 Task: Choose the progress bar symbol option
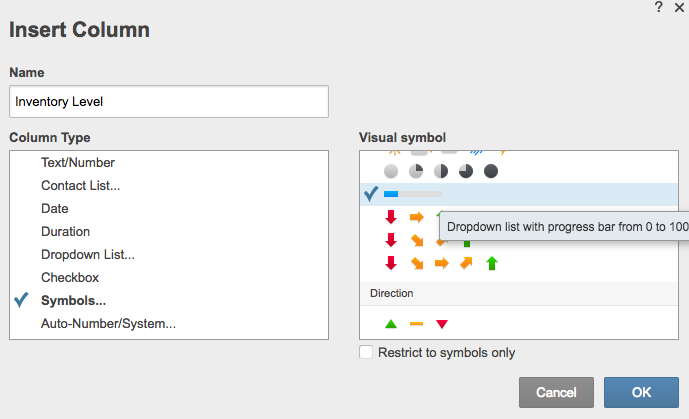tap(413, 194)
